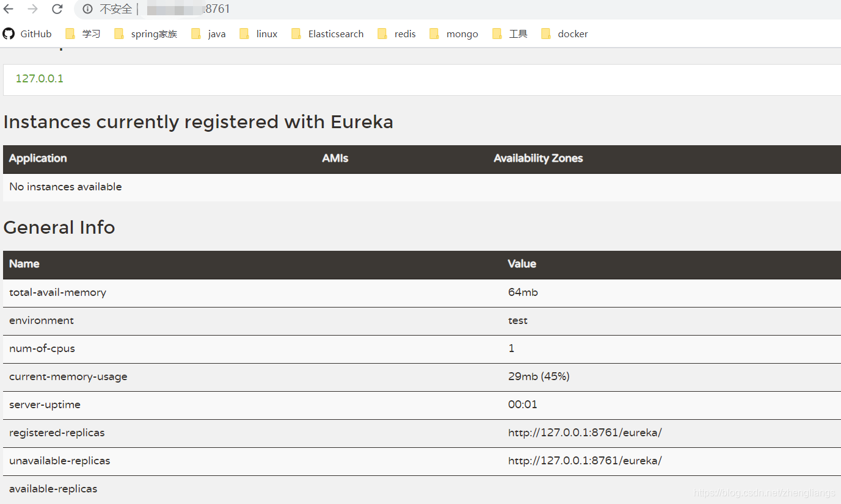This screenshot has height=504, width=841.
Task: Open the spring家族 bookmark folder
Action: tap(145, 34)
